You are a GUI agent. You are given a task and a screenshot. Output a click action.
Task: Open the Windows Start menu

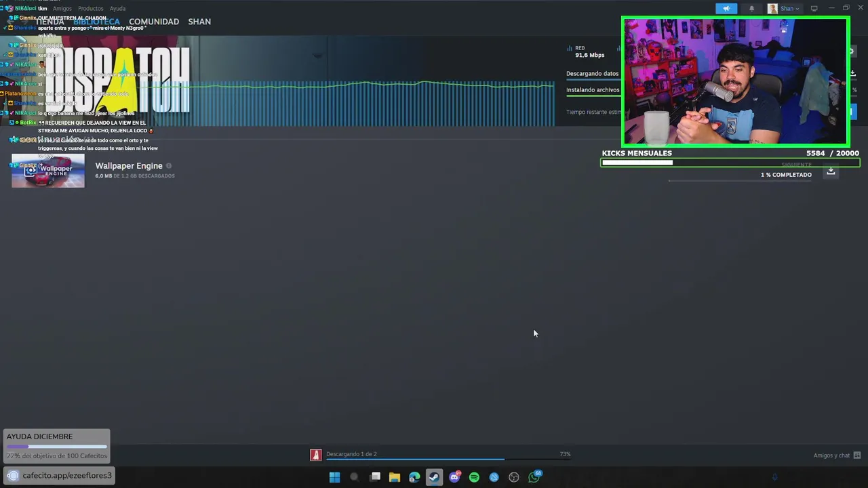pos(334,477)
